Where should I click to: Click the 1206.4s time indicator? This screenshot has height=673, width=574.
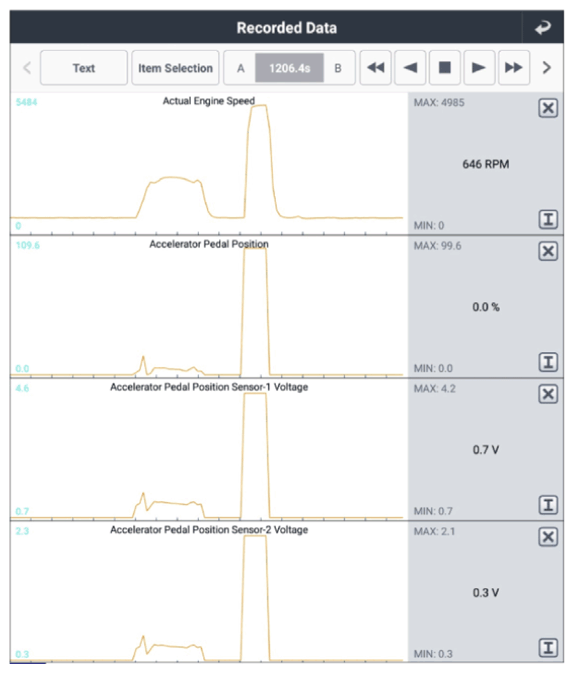(x=289, y=68)
